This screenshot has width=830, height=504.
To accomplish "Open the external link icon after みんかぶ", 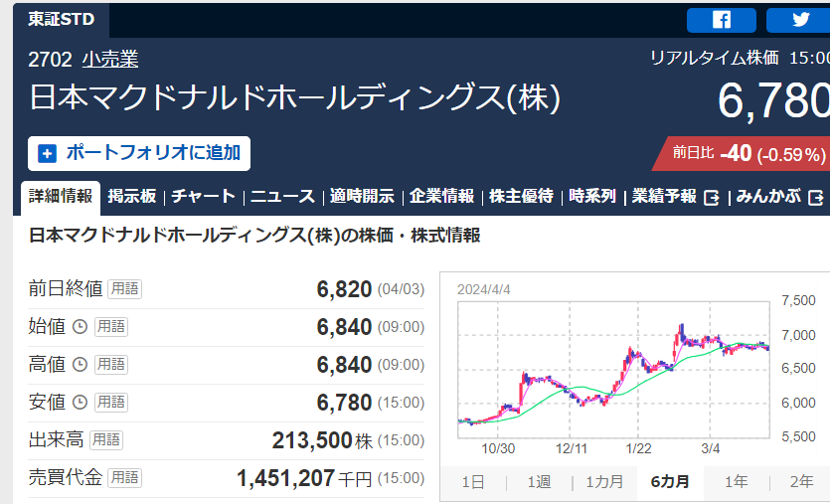I will pos(816,198).
